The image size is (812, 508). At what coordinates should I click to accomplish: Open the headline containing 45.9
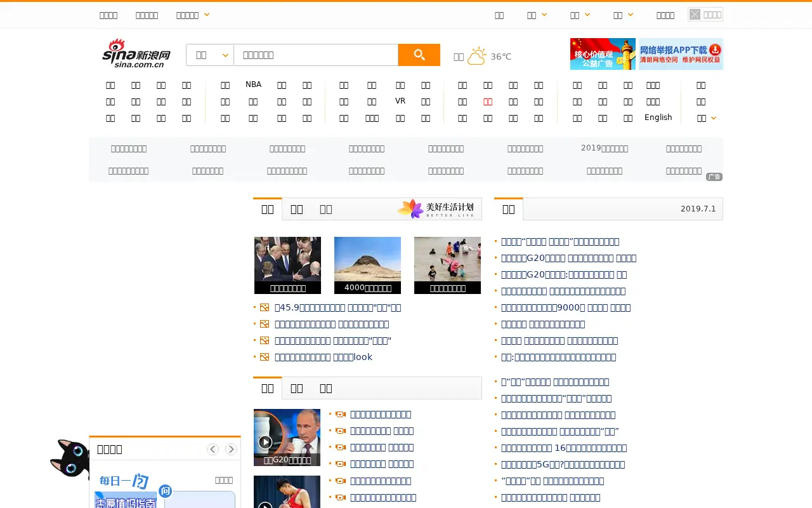click(x=337, y=308)
